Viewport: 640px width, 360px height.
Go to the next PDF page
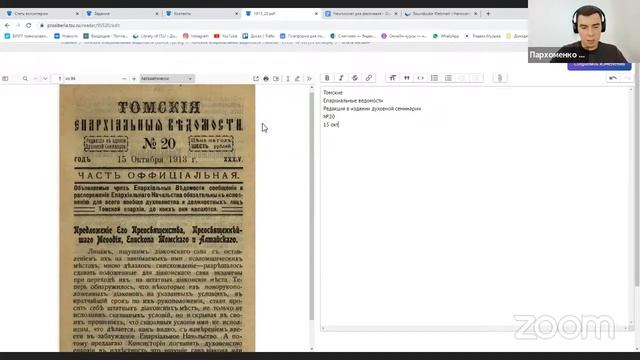pyautogui.click(x=45, y=78)
